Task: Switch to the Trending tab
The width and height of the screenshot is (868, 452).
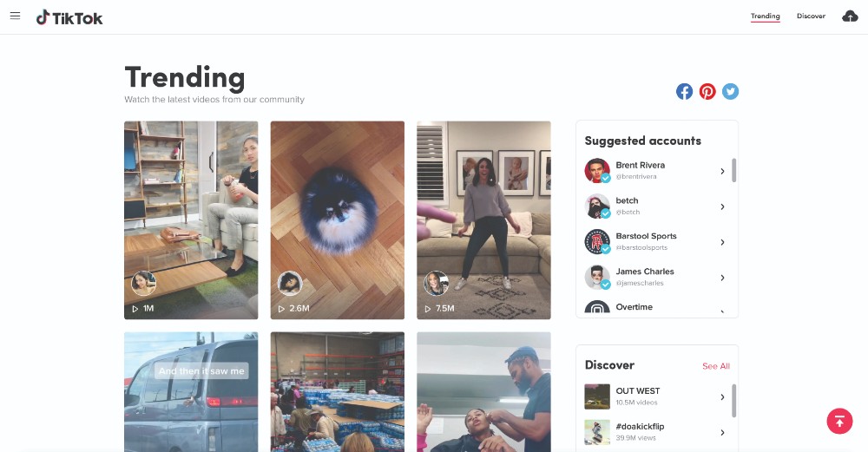Action: tap(765, 16)
